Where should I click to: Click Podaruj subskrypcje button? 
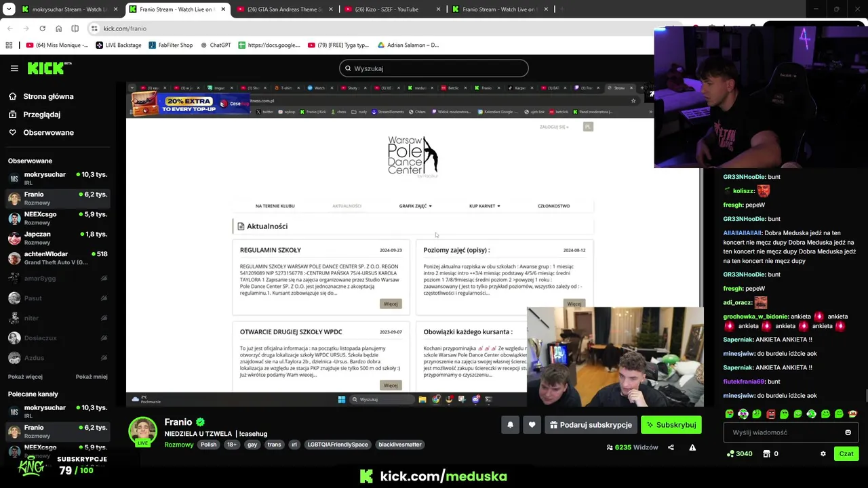(x=591, y=425)
